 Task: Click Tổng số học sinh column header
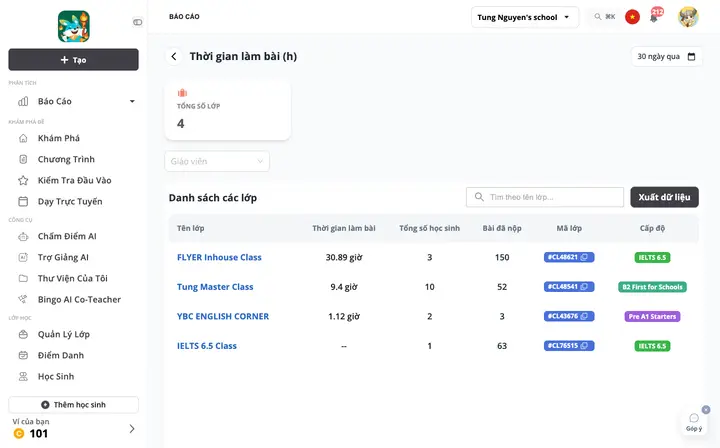[x=429, y=228]
